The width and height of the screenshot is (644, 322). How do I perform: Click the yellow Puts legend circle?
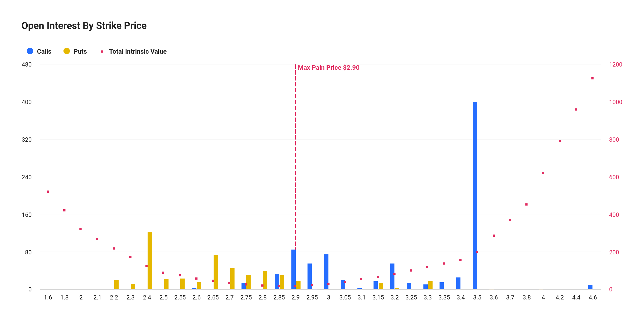pyautogui.click(x=67, y=51)
